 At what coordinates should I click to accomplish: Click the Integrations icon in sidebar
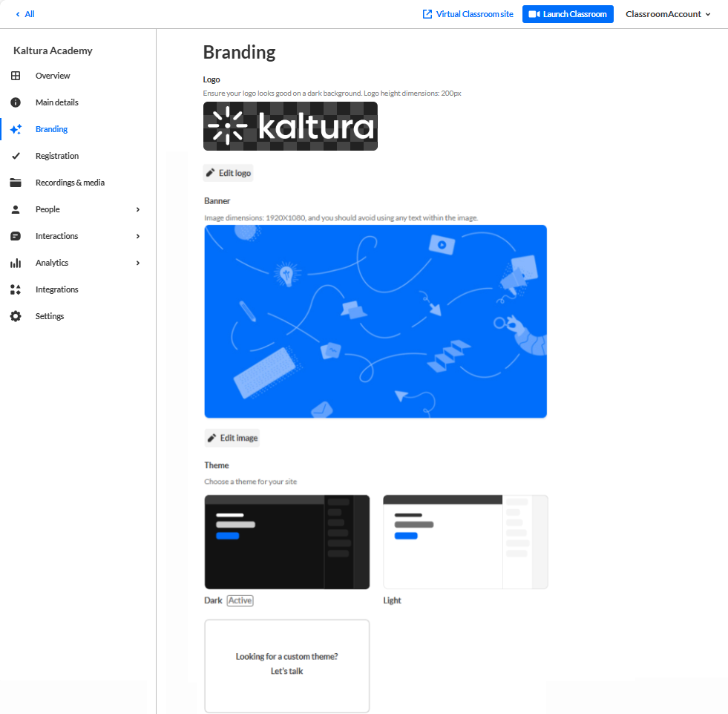click(x=16, y=289)
